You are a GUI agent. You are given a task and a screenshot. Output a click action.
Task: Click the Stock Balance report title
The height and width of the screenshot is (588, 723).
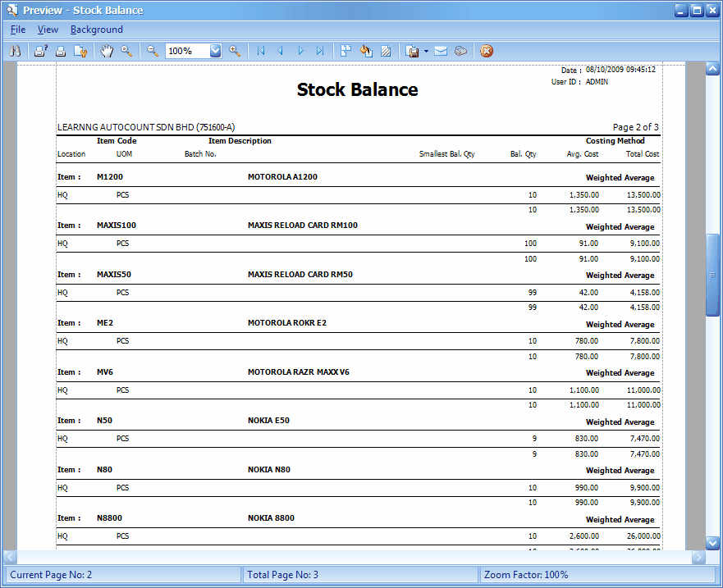[x=357, y=89]
